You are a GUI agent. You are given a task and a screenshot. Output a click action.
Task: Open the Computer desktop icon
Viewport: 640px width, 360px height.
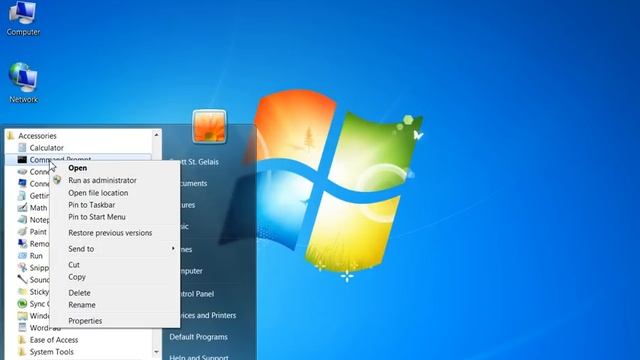(x=23, y=18)
